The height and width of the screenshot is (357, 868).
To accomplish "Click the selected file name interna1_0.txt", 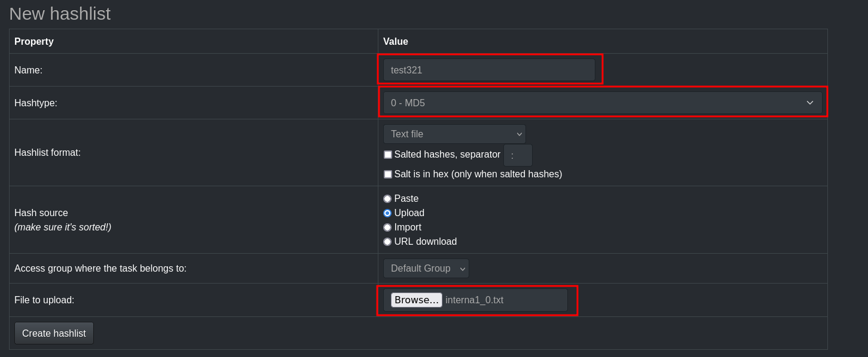I will coord(475,300).
